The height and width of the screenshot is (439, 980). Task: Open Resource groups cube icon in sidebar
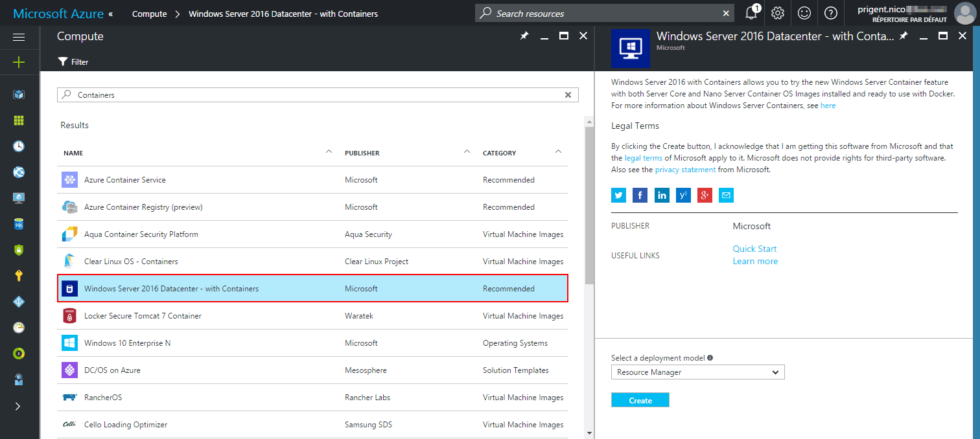[x=19, y=95]
